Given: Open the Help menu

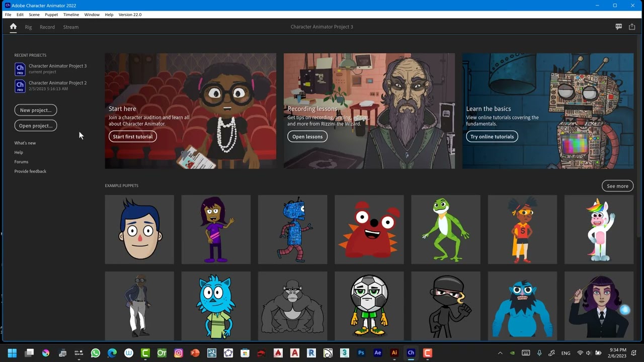Looking at the screenshot, I should coord(109,15).
